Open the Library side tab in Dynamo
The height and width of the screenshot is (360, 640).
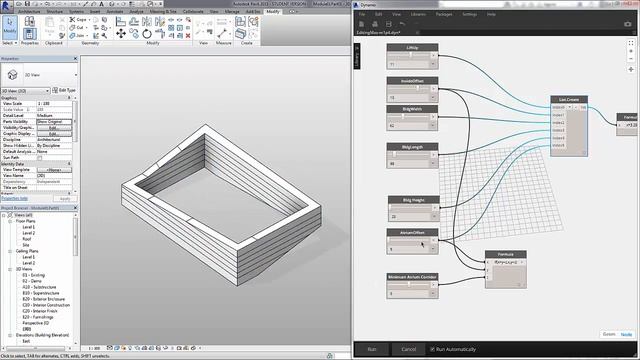point(357,56)
